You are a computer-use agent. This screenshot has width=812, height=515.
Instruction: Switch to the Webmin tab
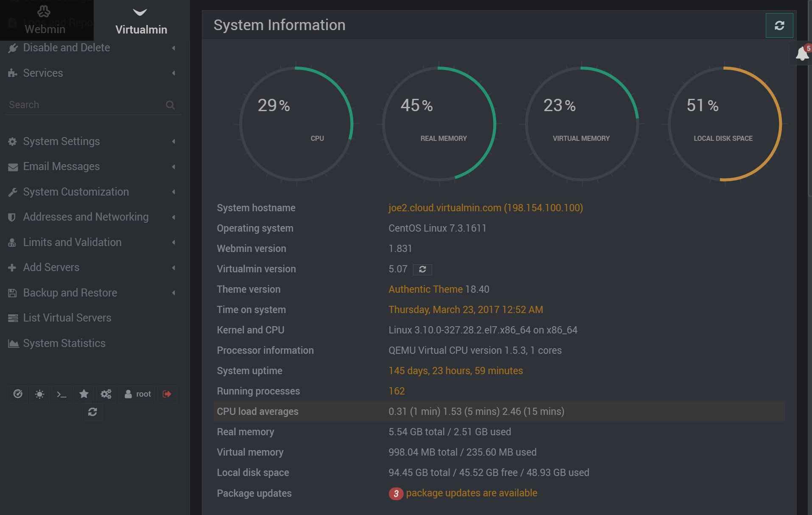45,21
